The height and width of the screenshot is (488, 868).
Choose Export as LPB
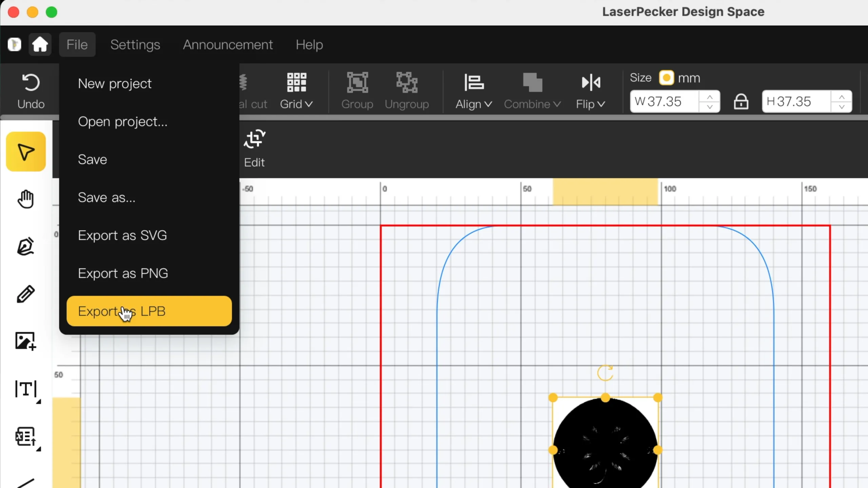(149, 311)
